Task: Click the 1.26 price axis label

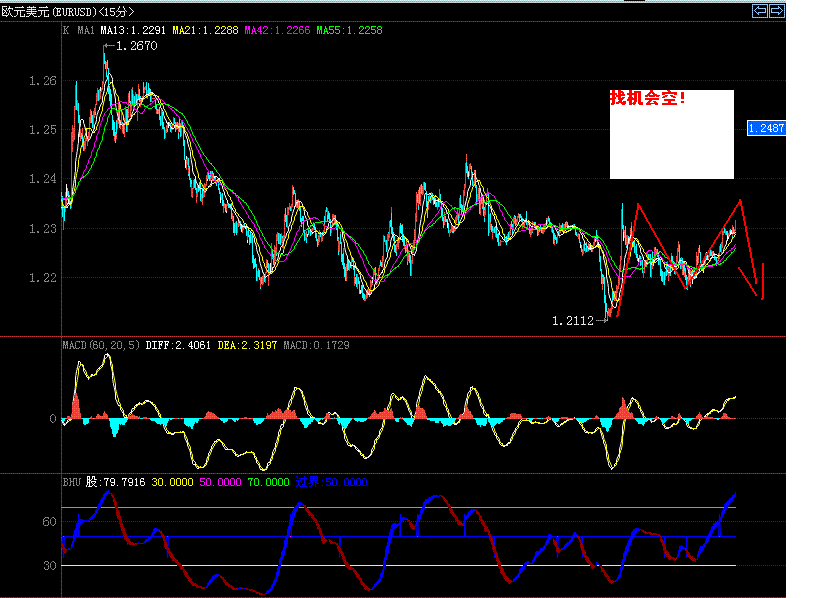Action: (42, 81)
